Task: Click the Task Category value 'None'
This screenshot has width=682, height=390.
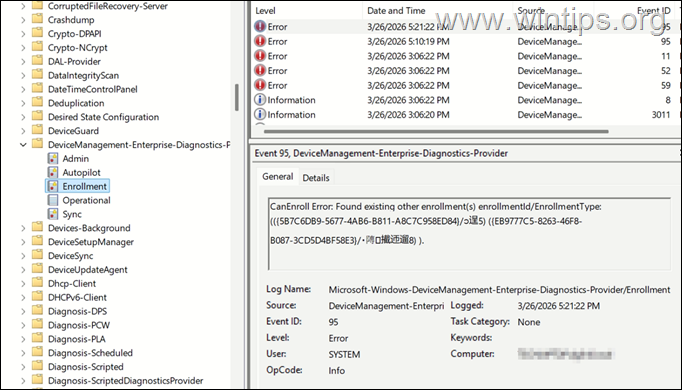Action: point(528,322)
